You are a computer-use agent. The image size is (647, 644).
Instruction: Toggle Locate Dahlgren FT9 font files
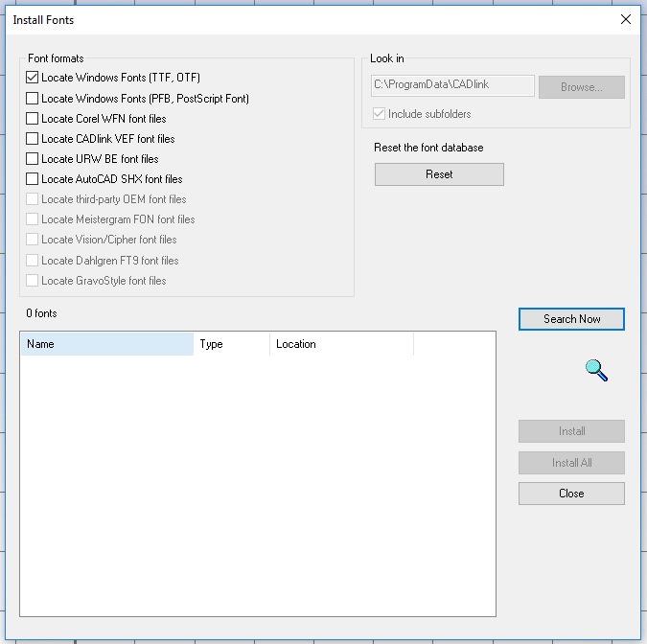[32, 261]
